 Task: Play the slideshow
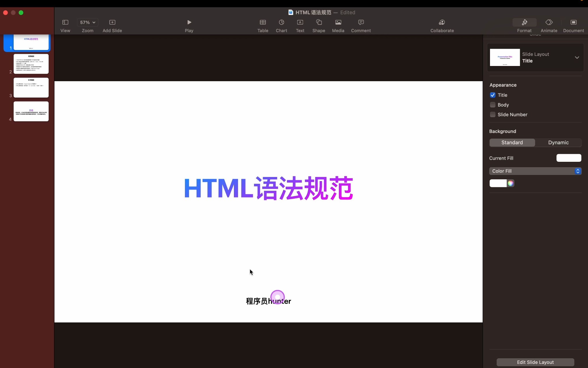click(189, 22)
